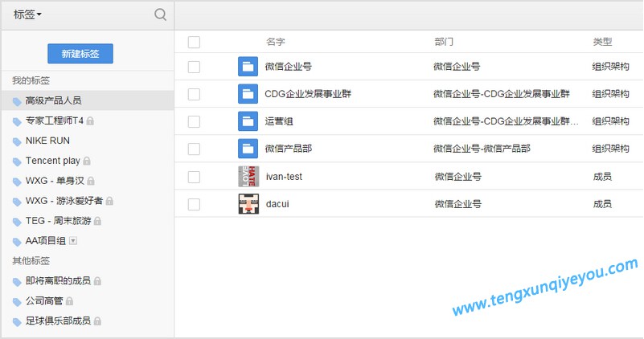The width and height of the screenshot is (644, 339).
Task: Click lock icon next to WXG - 单身汉
Action: tap(91, 181)
